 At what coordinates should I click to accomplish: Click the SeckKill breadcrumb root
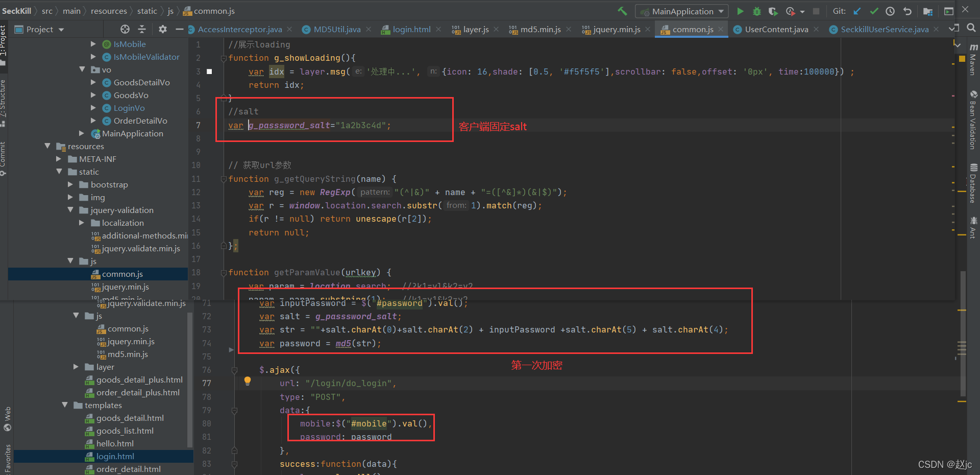point(16,11)
